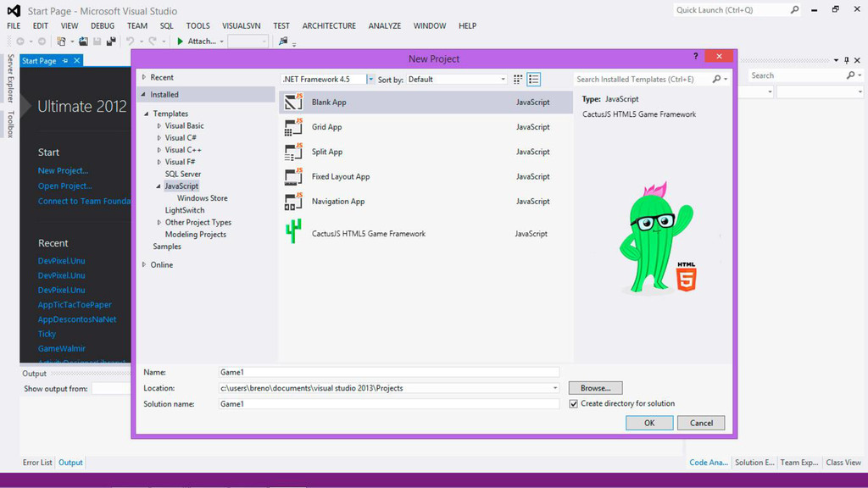Click the Save All toolbar icon

(x=111, y=42)
